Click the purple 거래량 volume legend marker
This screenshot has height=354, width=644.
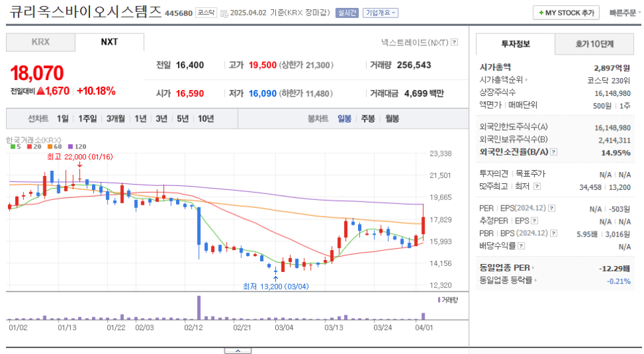pyautogui.click(x=439, y=300)
